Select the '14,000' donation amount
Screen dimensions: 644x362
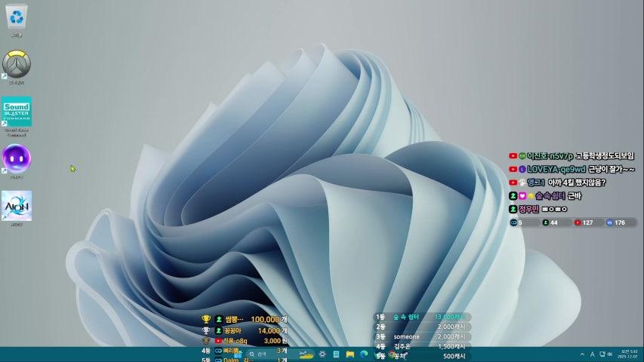269,330
